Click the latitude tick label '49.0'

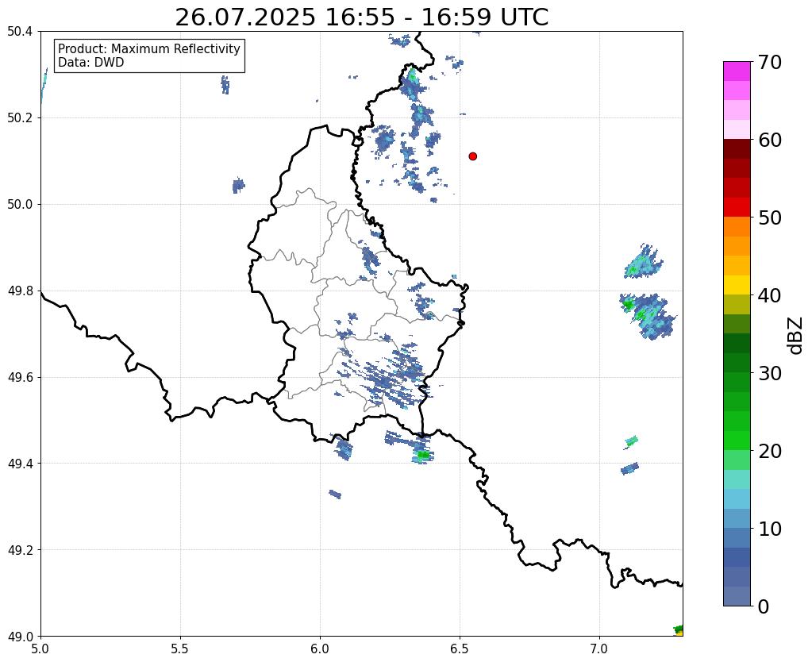(20, 636)
